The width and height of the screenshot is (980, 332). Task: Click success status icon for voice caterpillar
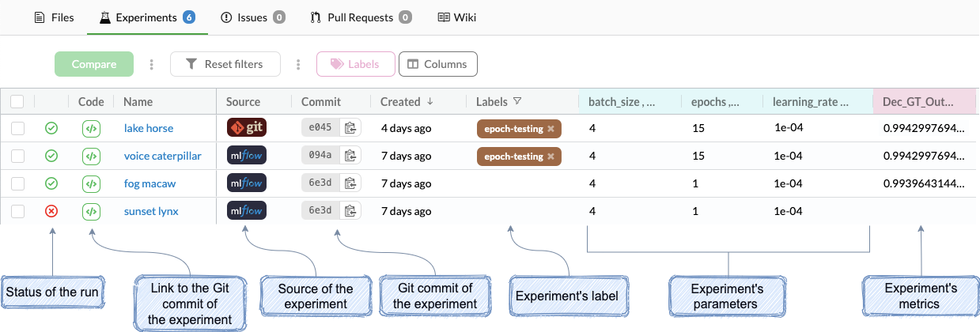point(51,156)
